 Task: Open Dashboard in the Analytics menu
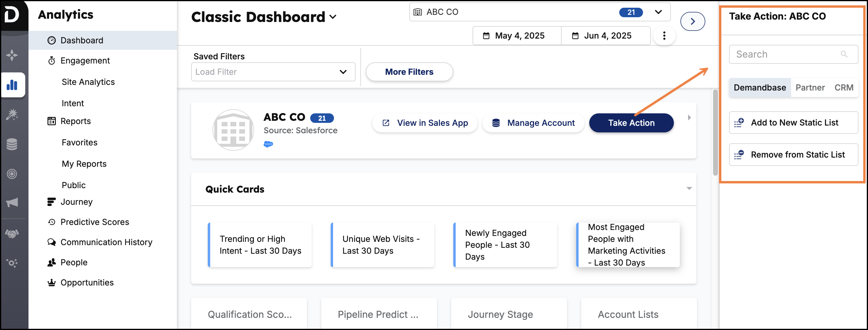click(103, 40)
